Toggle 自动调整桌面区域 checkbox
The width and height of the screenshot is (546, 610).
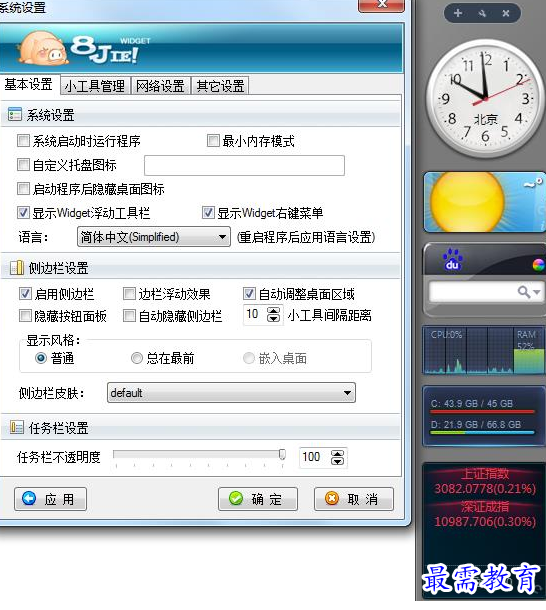click(249, 294)
